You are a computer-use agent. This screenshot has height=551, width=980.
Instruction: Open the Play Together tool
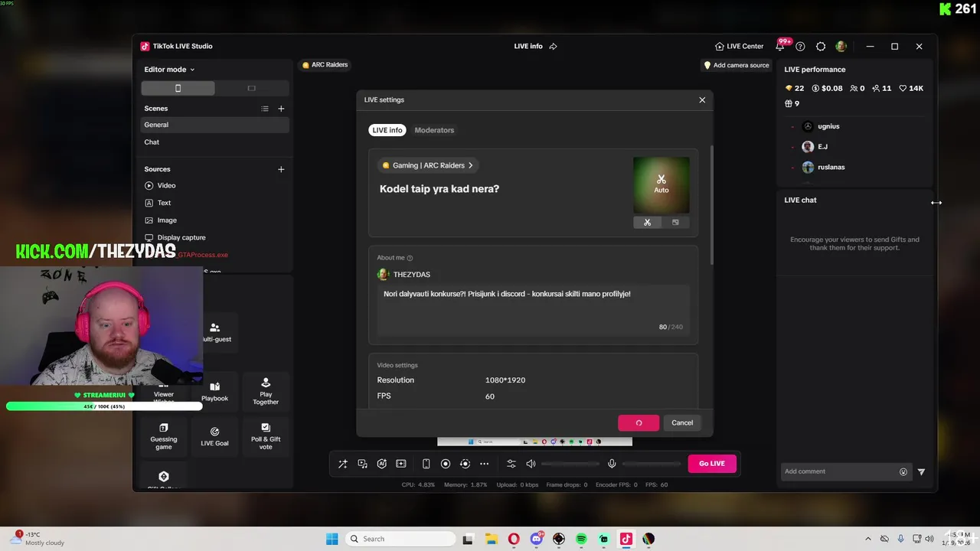coord(266,391)
